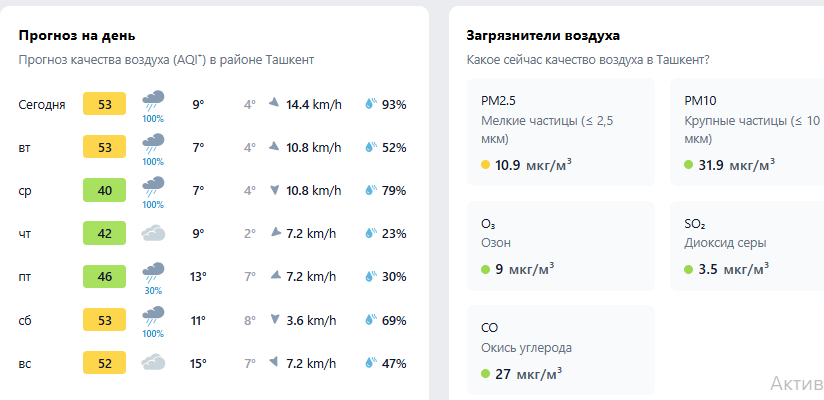This screenshot has height=400, width=824.
Task: Click the humidity droplet icon showing 93%
Action: click(x=372, y=104)
